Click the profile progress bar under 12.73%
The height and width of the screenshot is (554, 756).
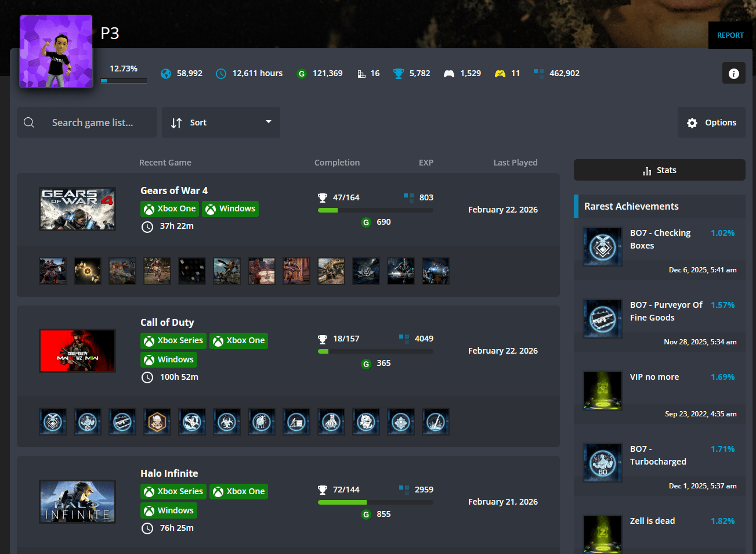point(124,81)
